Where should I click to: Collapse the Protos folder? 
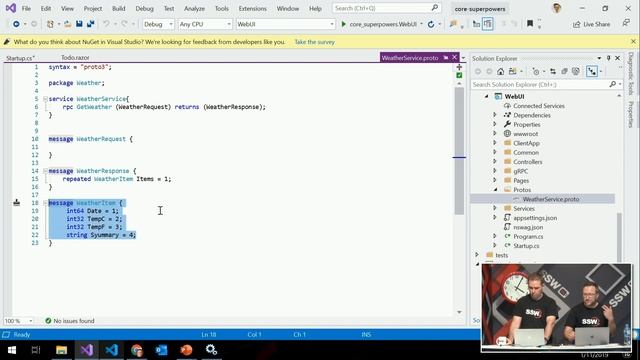496,189
